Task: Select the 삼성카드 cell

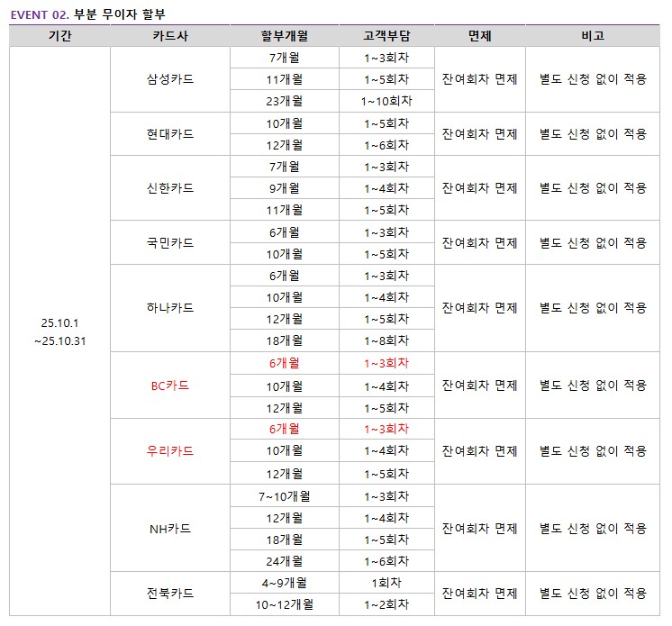Action: pyautogui.click(x=170, y=79)
